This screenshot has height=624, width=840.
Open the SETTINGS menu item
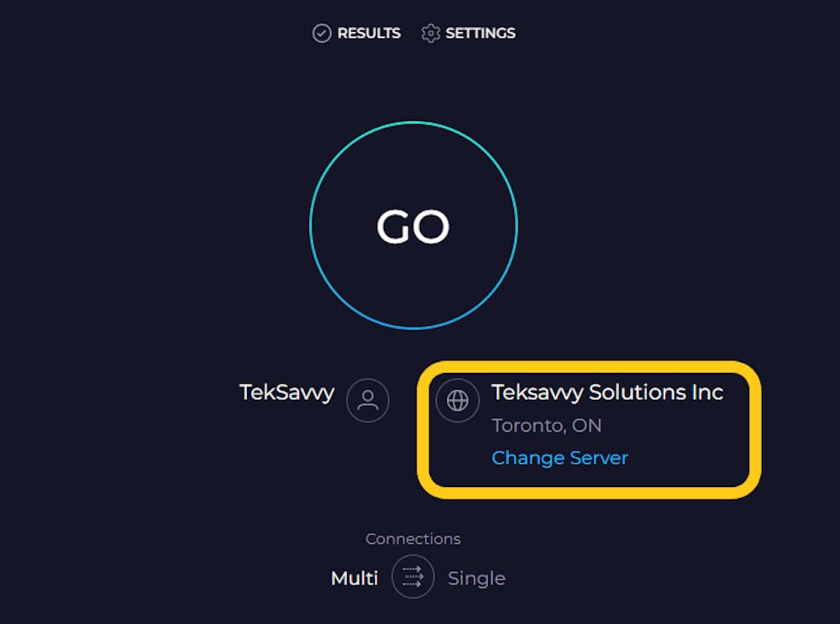[x=480, y=34]
